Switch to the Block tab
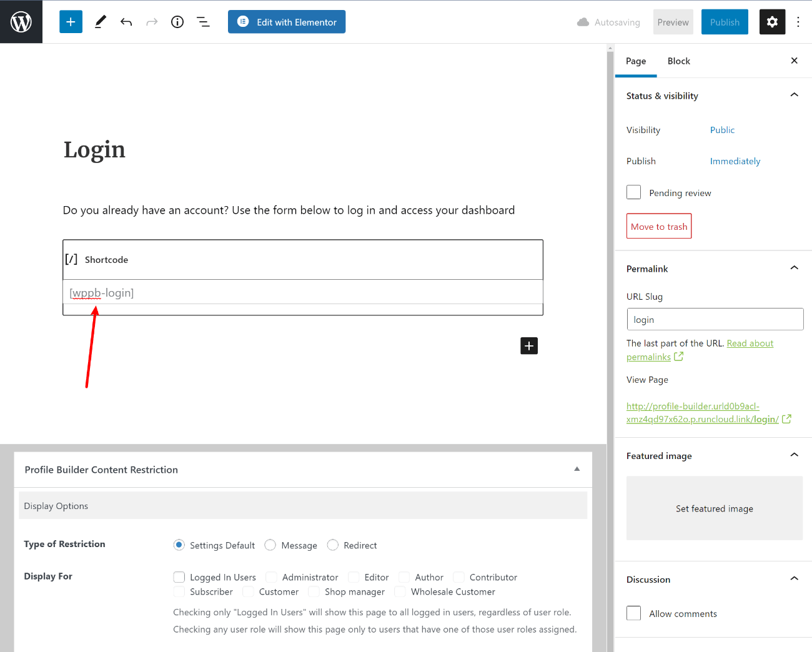The image size is (812, 652). point(678,61)
